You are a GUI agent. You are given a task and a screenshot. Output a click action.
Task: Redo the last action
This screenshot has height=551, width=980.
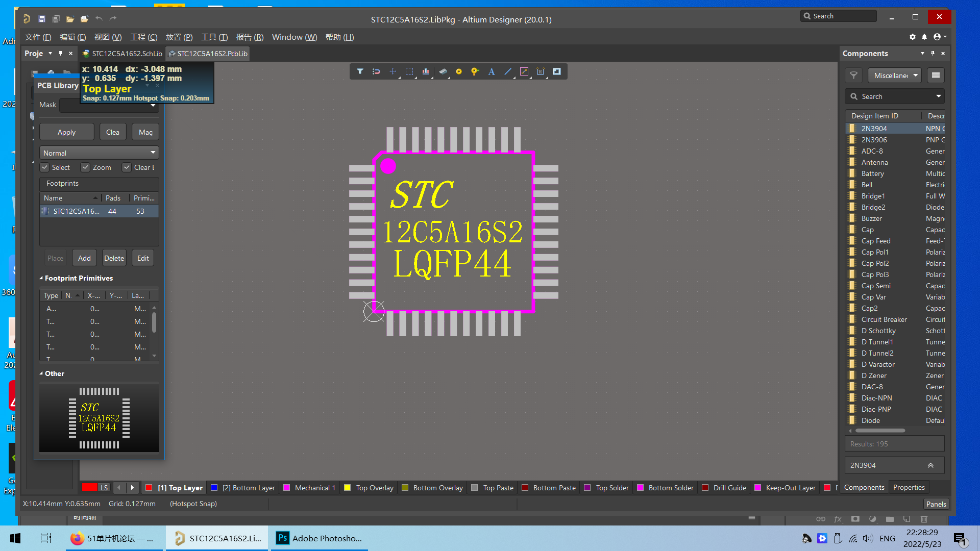(113, 18)
